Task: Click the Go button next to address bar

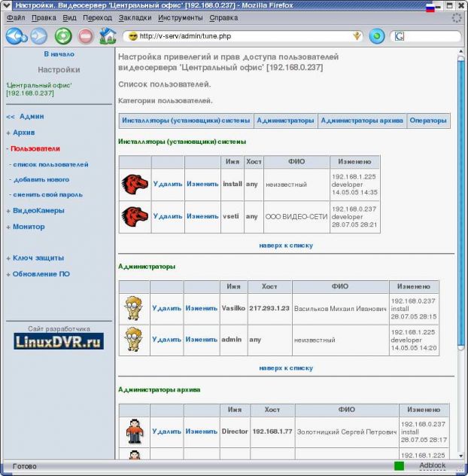Action: pos(377,36)
